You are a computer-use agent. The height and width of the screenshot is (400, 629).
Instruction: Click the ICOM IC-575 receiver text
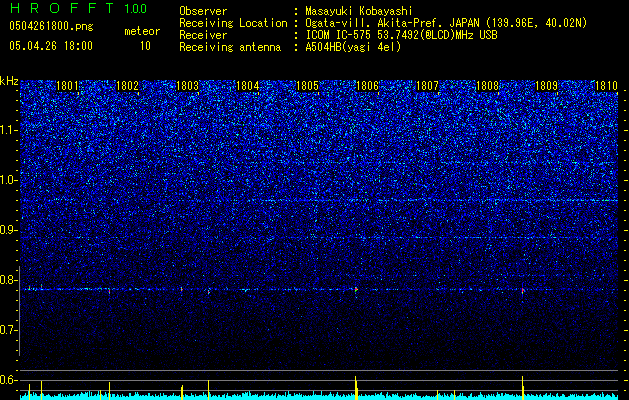click(x=401, y=35)
